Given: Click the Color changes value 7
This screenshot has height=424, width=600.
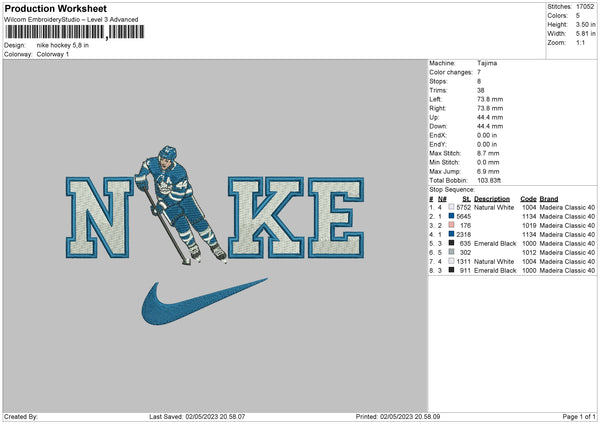Looking at the screenshot, I should pos(479,72).
